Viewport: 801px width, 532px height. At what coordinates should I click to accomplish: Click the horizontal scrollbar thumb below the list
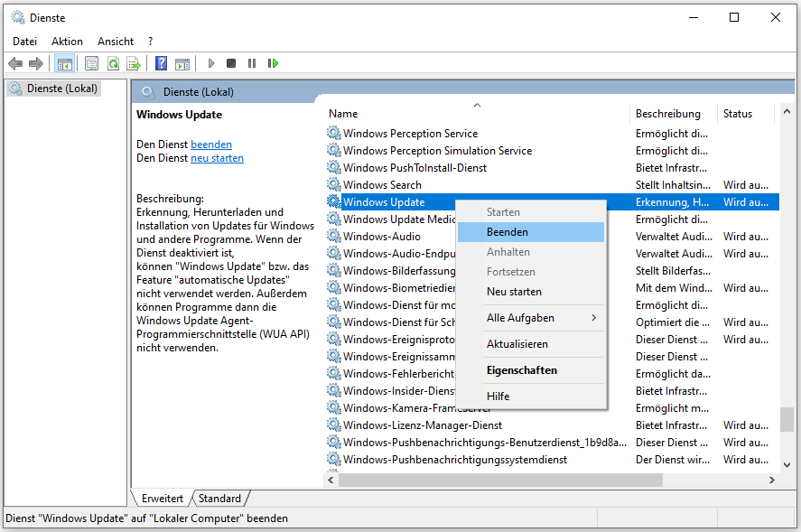click(x=500, y=480)
